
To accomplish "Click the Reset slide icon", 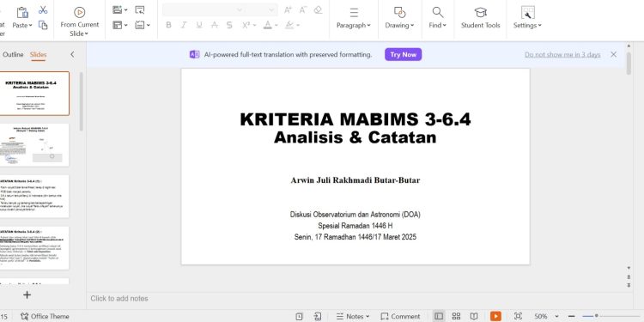I will [140, 9].
